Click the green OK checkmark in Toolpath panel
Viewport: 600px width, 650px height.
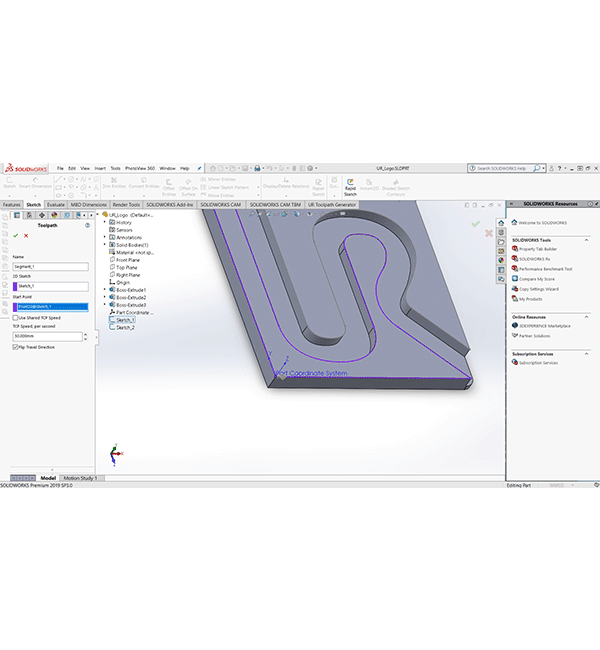click(16, 235)
